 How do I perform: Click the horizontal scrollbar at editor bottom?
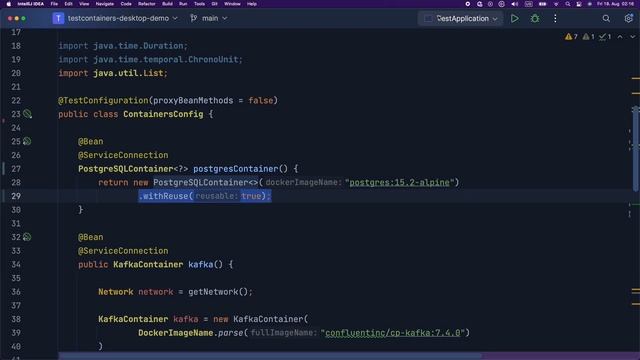(269, 357)
